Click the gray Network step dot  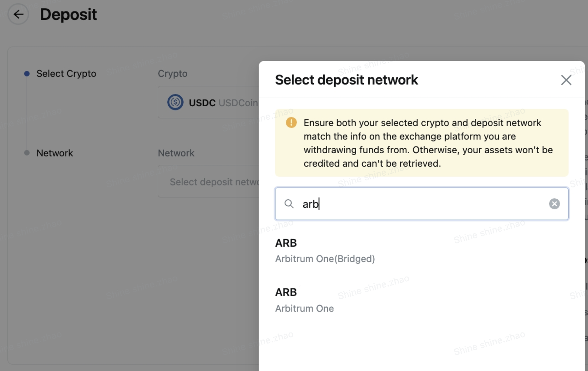tap(27, 153)
